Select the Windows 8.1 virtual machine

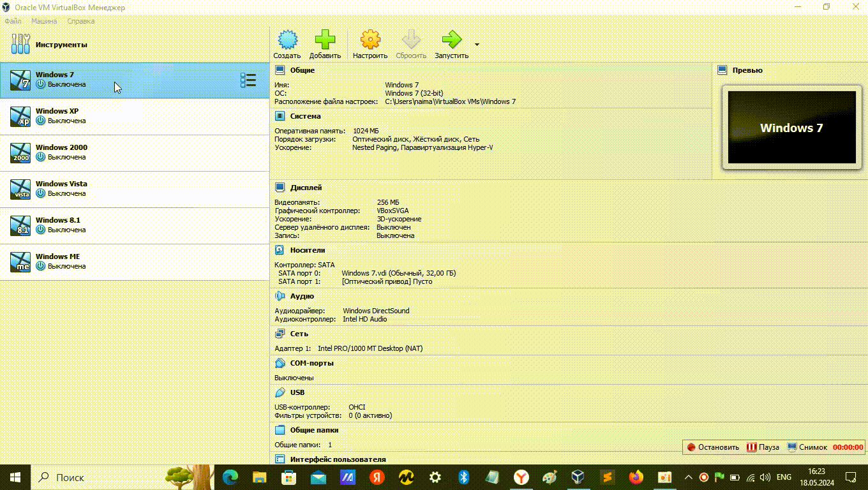click(x=135, y=226)
